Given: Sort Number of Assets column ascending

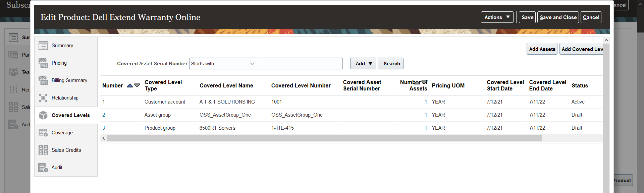Looking at the screenshot, I should click(x=417, y=82).
